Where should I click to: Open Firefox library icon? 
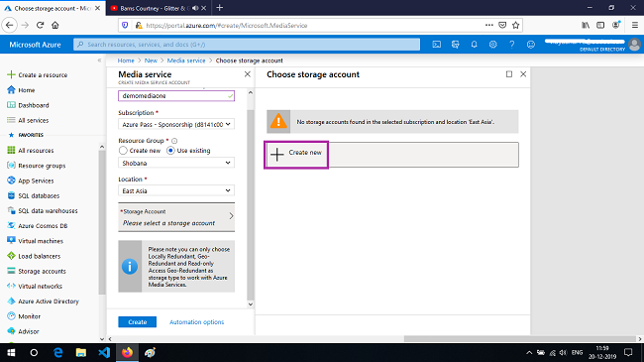pos(586,25)
